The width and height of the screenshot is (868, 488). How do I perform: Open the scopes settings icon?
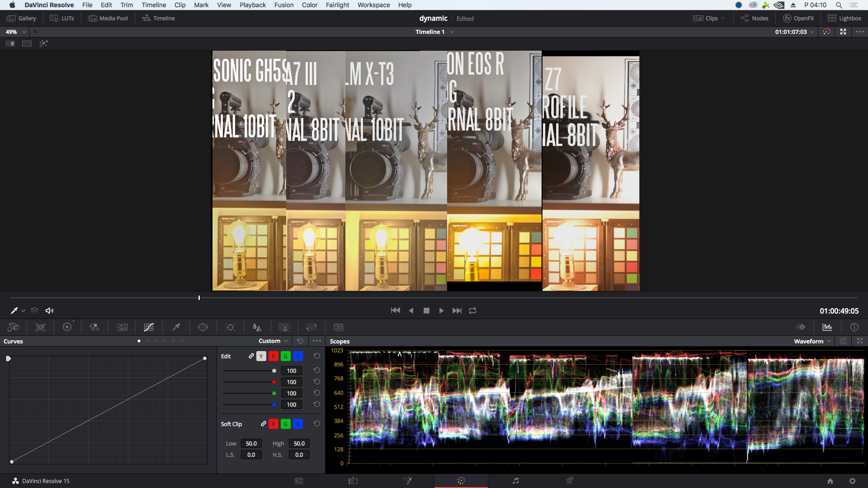click(843, 341)
